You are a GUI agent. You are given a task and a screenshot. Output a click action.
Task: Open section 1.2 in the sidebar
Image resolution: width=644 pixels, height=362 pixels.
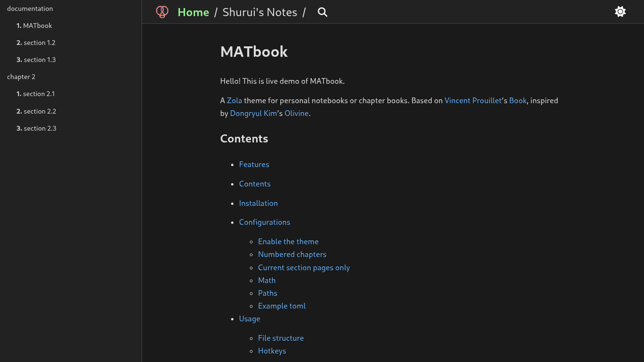[40, 43]
